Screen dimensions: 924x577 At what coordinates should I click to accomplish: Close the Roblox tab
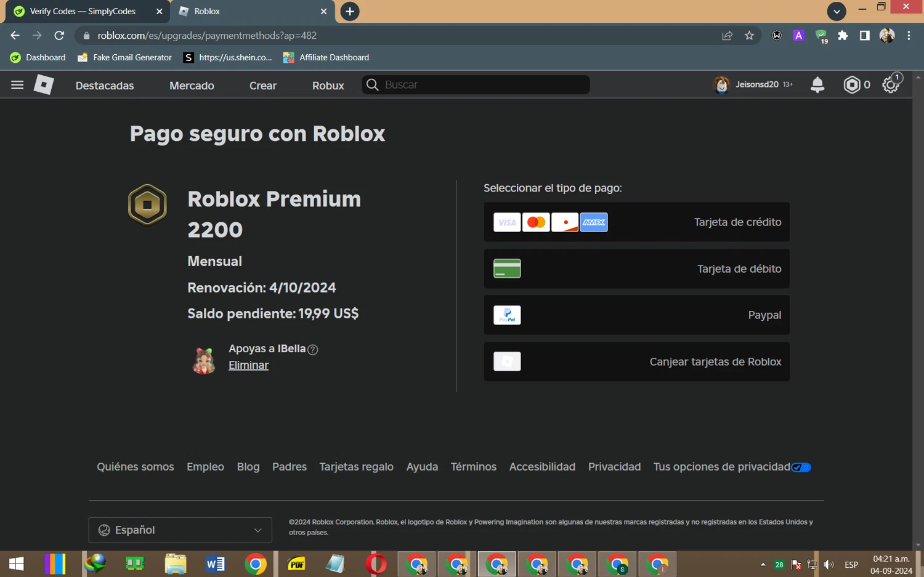pos(324,11)
